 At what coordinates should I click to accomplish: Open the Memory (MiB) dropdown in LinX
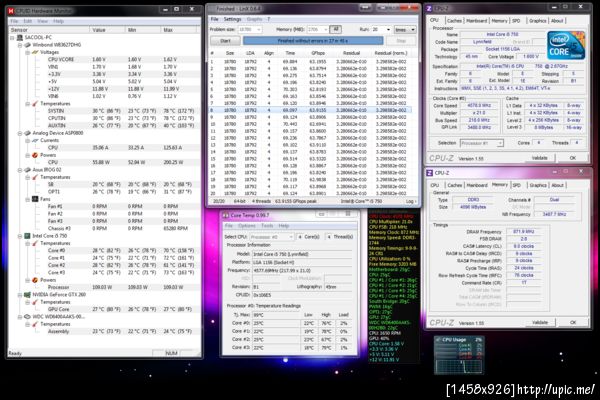(326, 29)
